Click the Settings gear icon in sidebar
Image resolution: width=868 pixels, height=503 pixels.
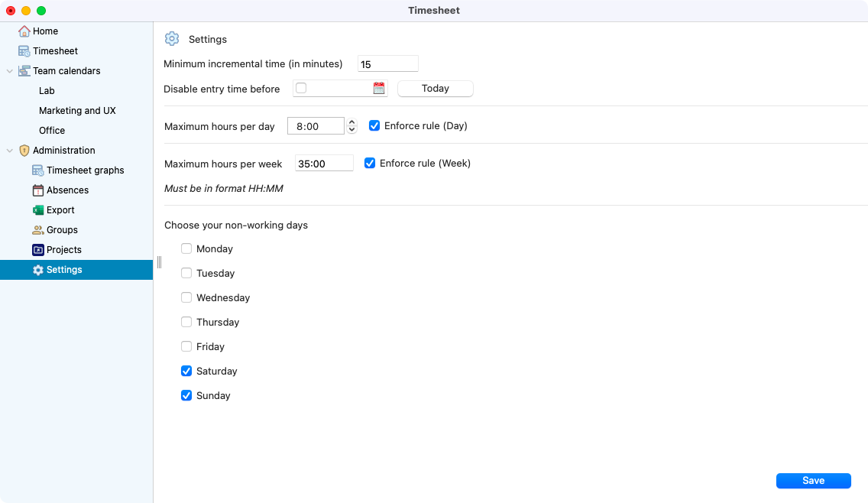(37, 270)
